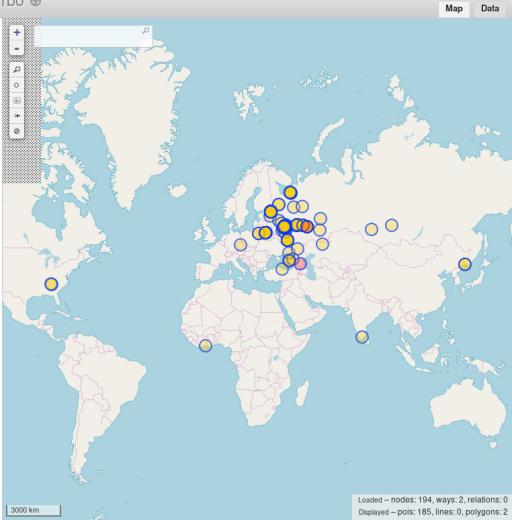
Task: Click the 3000 km scale bar
Action: (33, 510)
